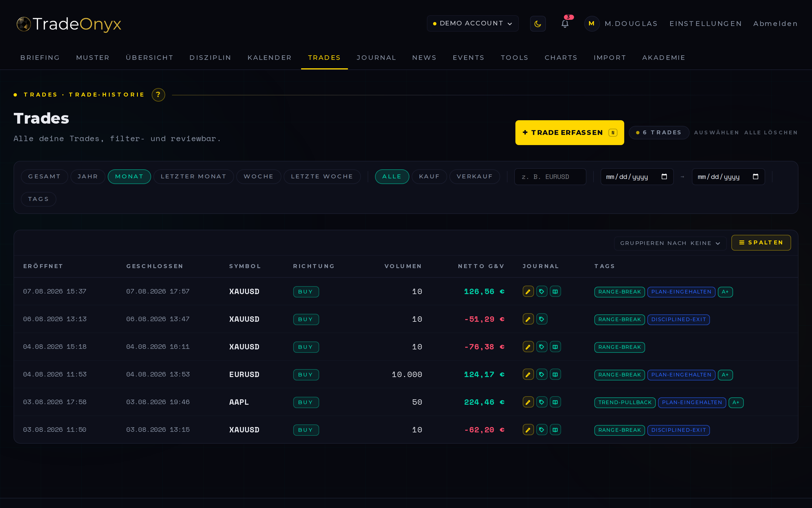Image resolution: width=812 pixels, height=508 pixels.
Task: Click M.DOUGLAS username
Action: point(631,23)
